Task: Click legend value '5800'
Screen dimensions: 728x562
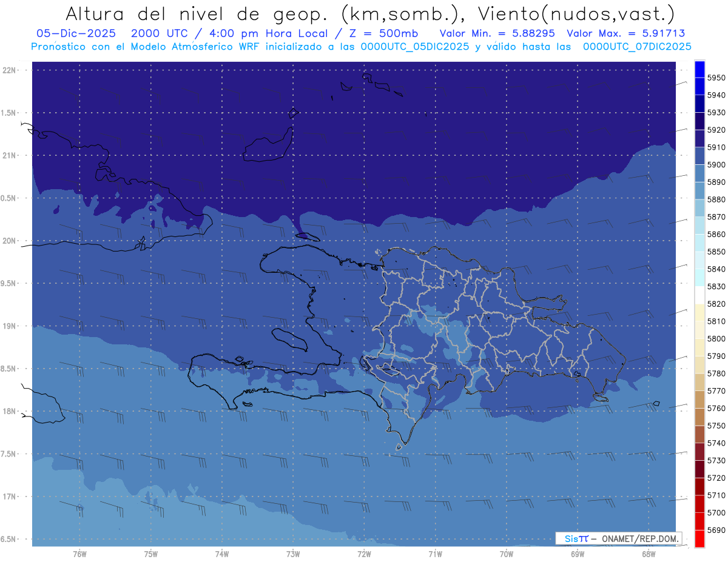Action: [716, 339]
